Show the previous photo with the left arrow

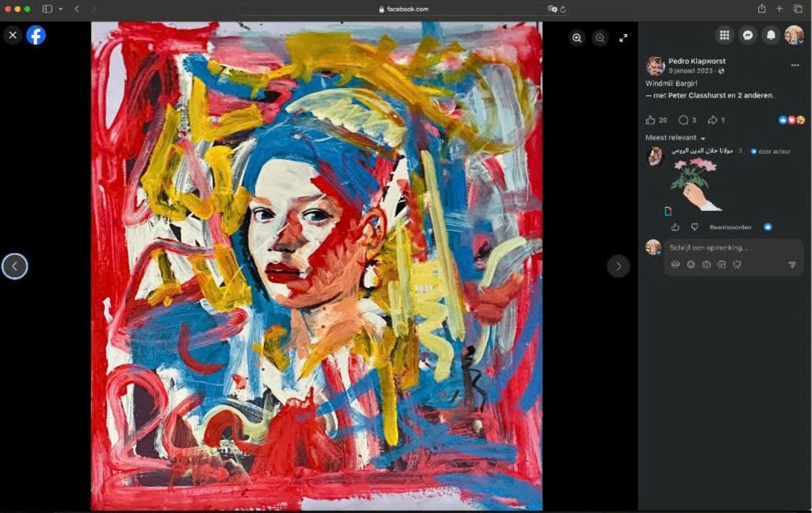tap(14, 266)
